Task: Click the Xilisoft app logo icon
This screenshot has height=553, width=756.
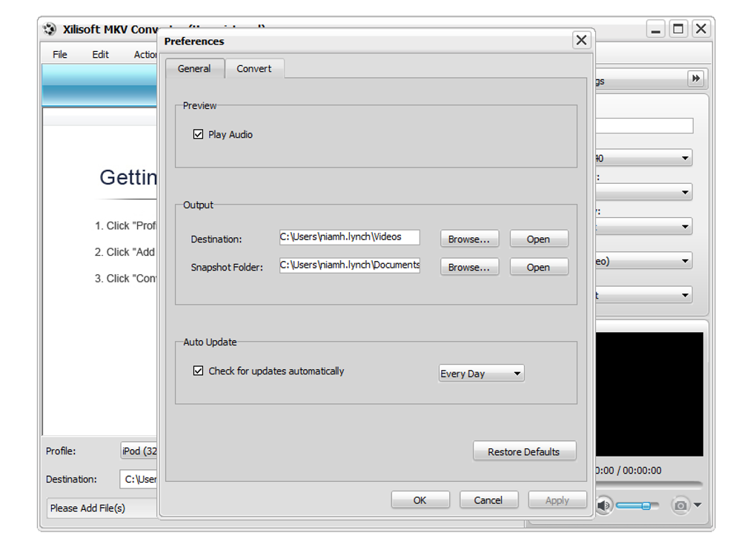Action: (x=50, y=30)
